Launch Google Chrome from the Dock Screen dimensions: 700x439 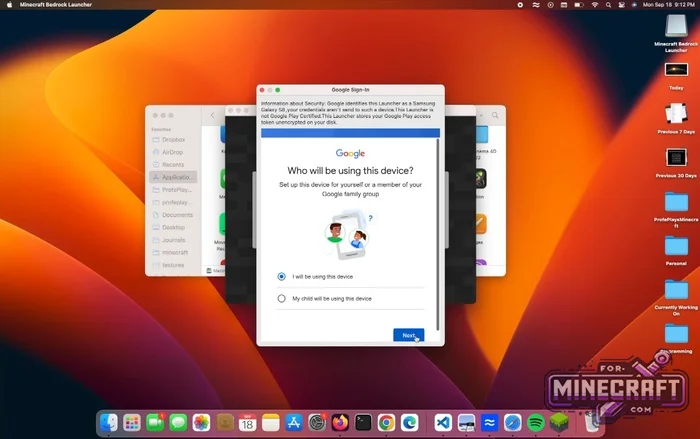pos(386,422)
